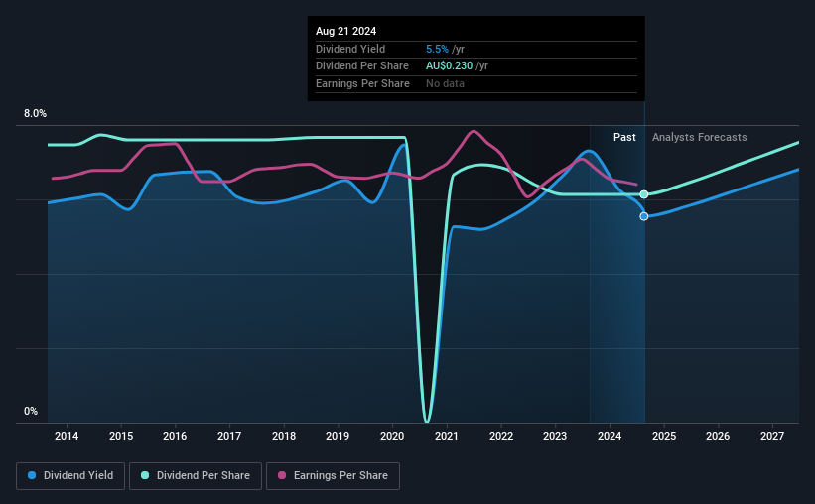
Task: Select the 2024 label on the time axis
Action: (x=610, y=436)
